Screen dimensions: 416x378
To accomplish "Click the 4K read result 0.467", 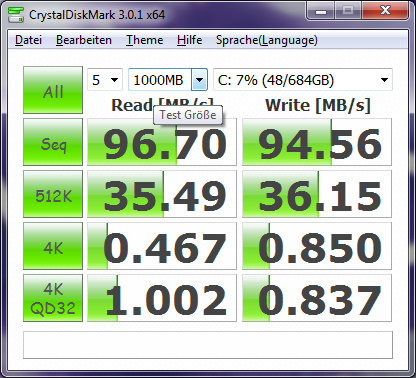I will [162, 246].
